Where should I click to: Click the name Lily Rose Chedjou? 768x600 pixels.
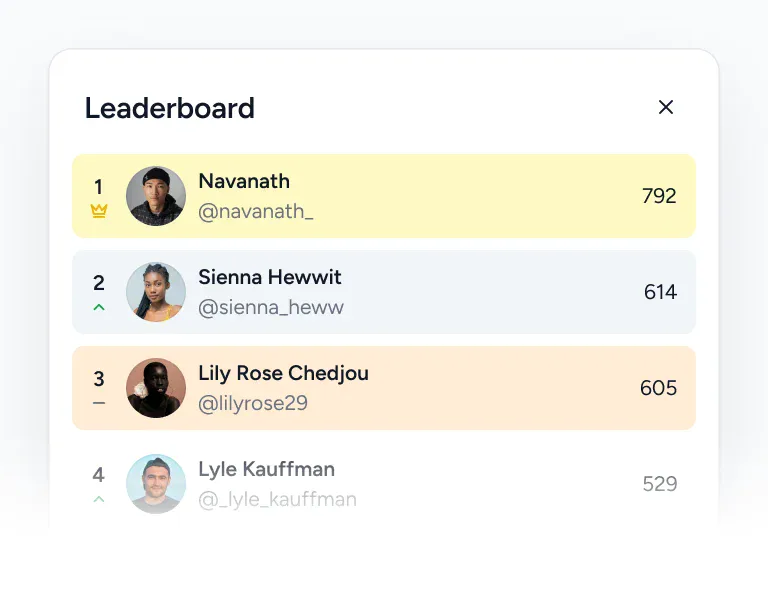click(x=284, y=374)
